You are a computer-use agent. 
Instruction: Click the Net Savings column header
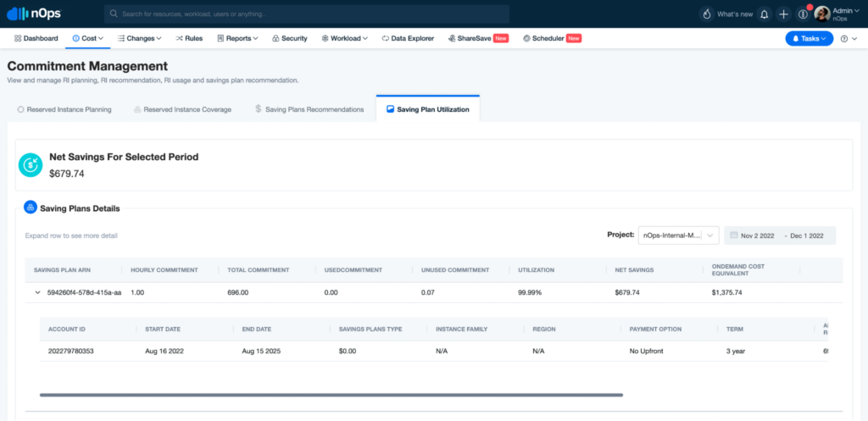tap(634, 270)
